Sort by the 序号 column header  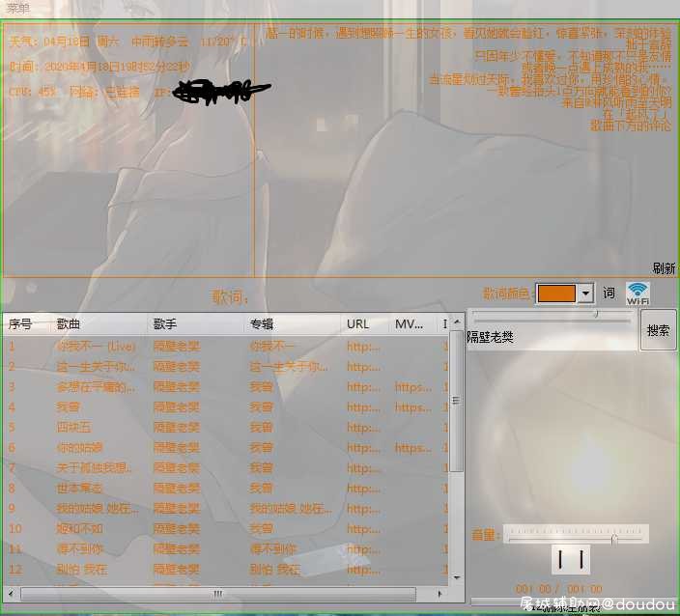tap(27, 323)
